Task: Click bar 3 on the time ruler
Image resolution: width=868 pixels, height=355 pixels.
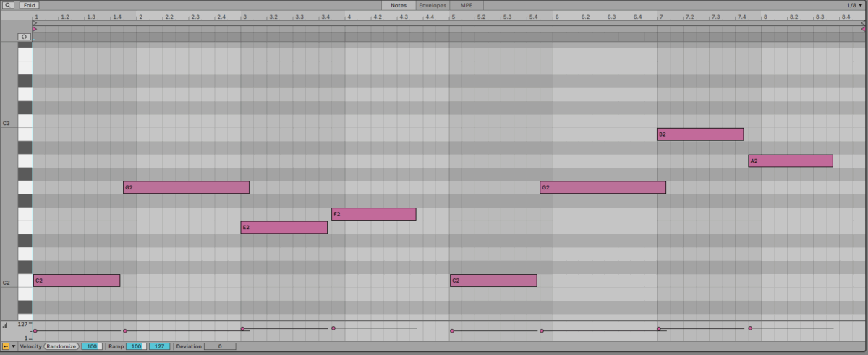Action: [x=244, y=16]
